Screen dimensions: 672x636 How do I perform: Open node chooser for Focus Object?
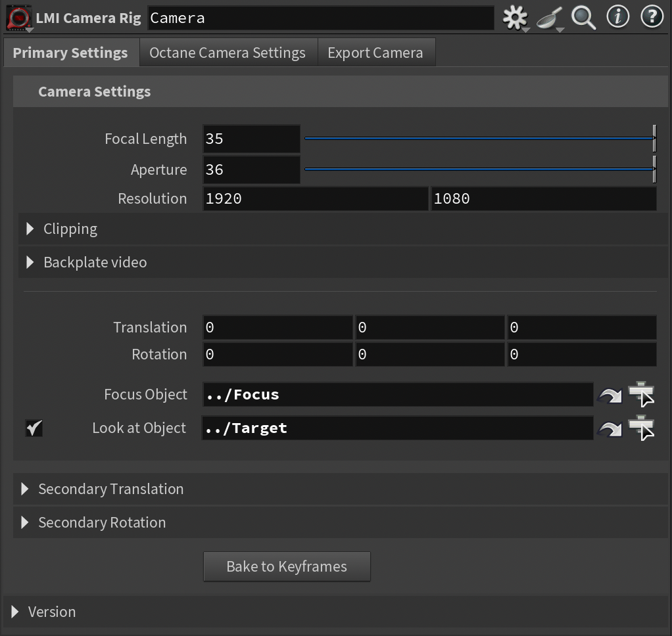pos(641,395)
